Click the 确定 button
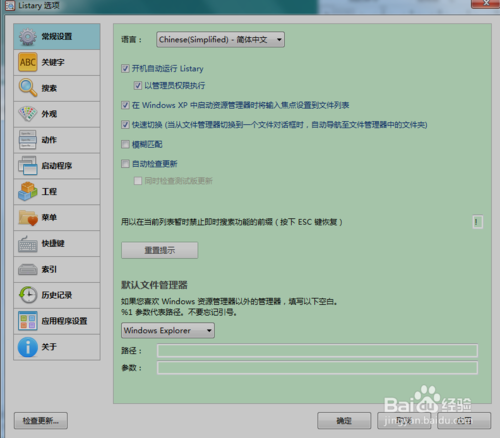 (344, 421)
